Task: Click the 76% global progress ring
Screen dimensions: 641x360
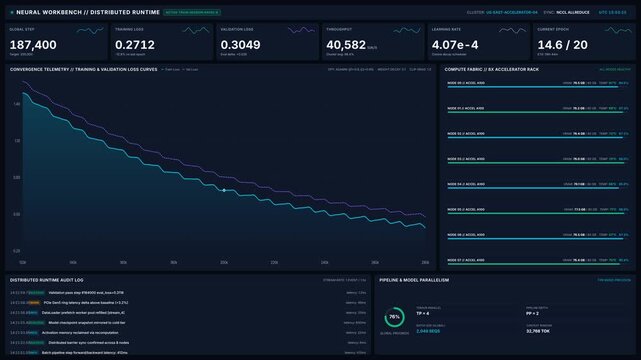Action: pos(394,317)
